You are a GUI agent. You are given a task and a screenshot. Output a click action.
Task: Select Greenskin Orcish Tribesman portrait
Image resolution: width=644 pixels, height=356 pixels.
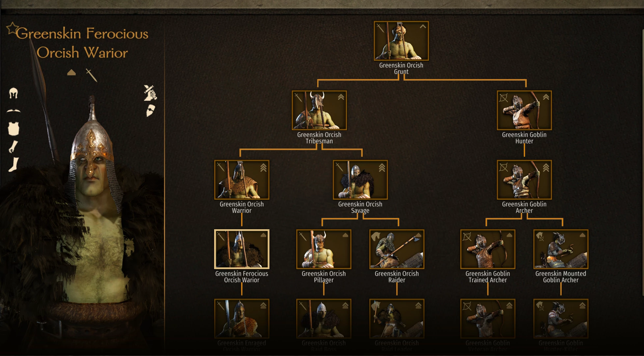click(319, 110)
